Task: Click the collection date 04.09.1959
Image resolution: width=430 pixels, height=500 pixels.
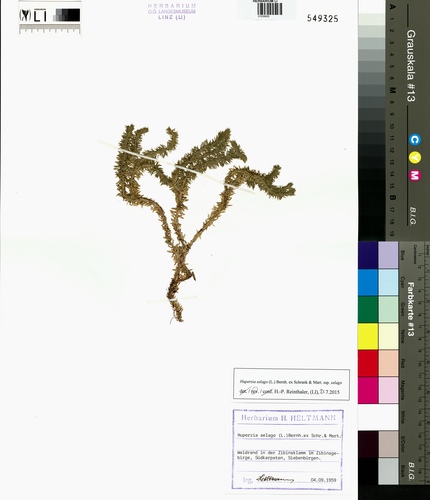Action: (x=323, y=480)
